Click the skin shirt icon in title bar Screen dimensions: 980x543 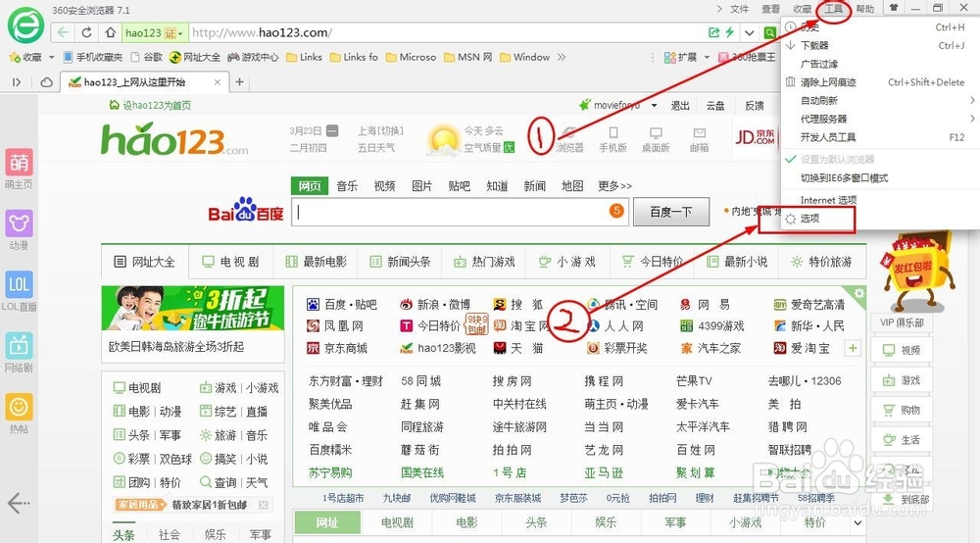click(x=894, y=8)
